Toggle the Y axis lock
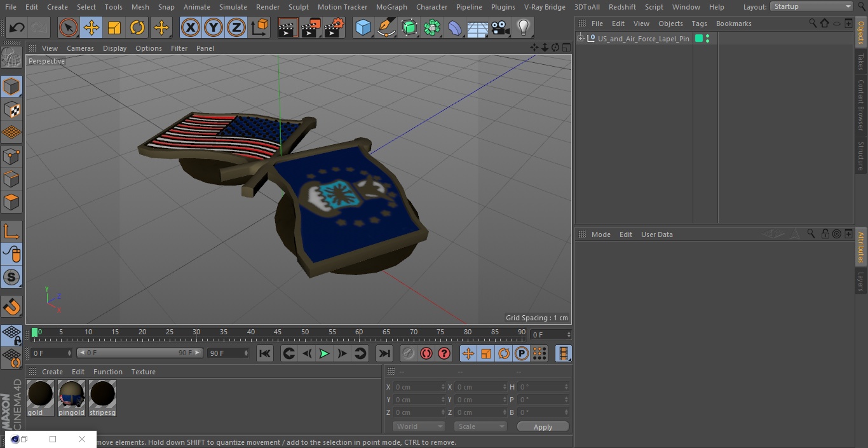 tap(214, 27)
